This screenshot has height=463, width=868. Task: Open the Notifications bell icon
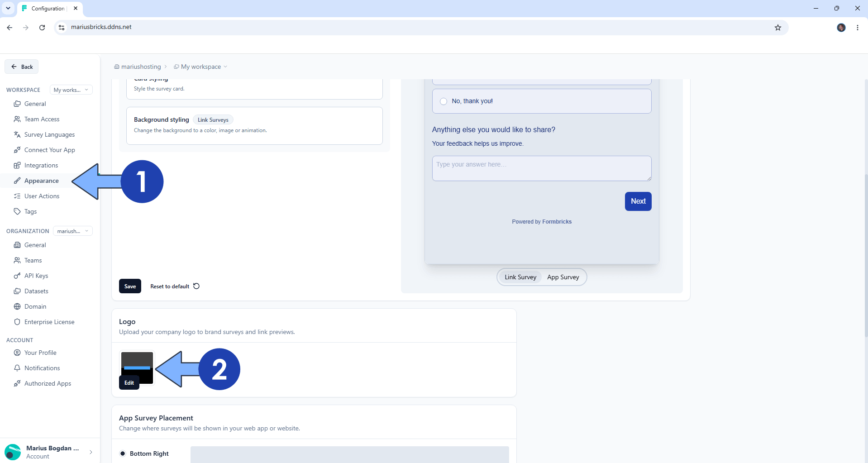(x=17, y=368)
